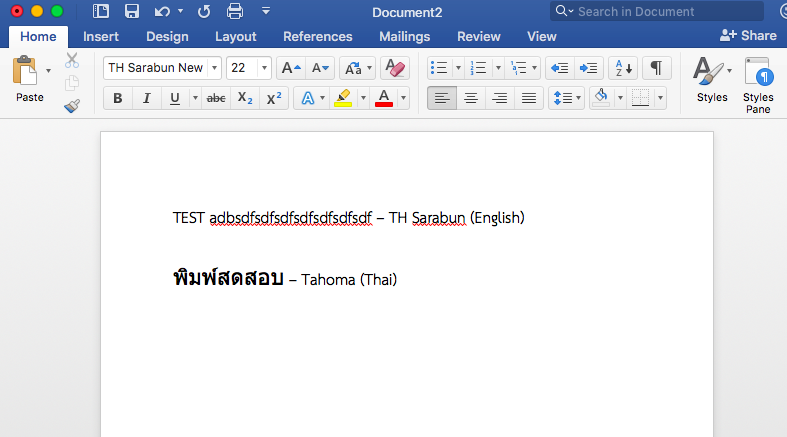Show paragraph marks with the pilcrow icon
The image size is (787, 437).
tap(655, 68)
